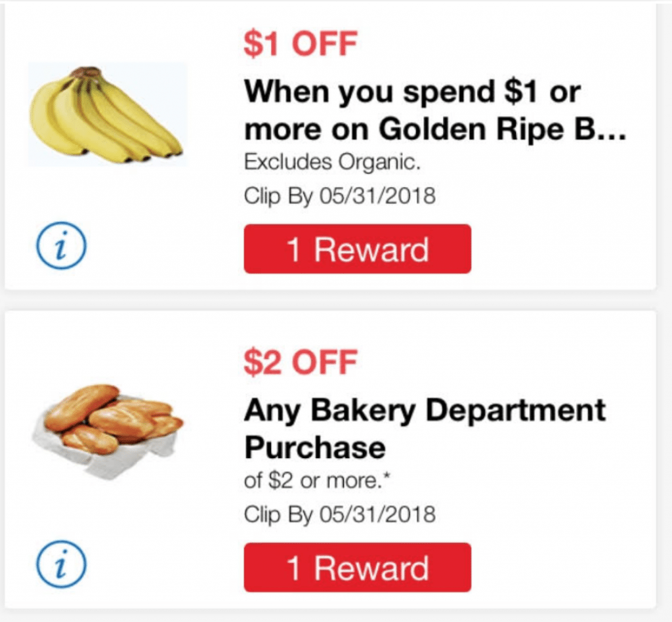Click blank area of banana coupon card
The width and height of the screenshot is (672, 622).
pos(557,240)
